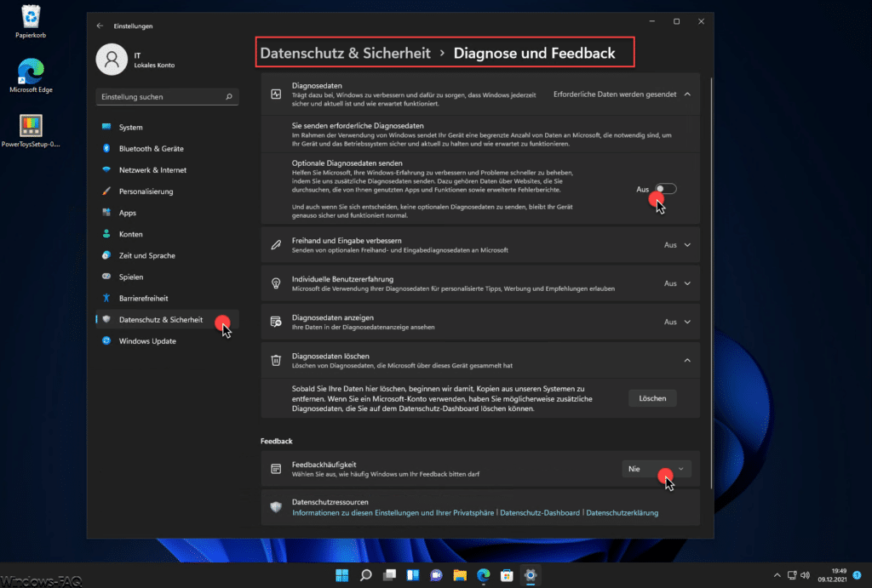
Task: Go to Netzwerk & Internet
Action: pos(167,170)
